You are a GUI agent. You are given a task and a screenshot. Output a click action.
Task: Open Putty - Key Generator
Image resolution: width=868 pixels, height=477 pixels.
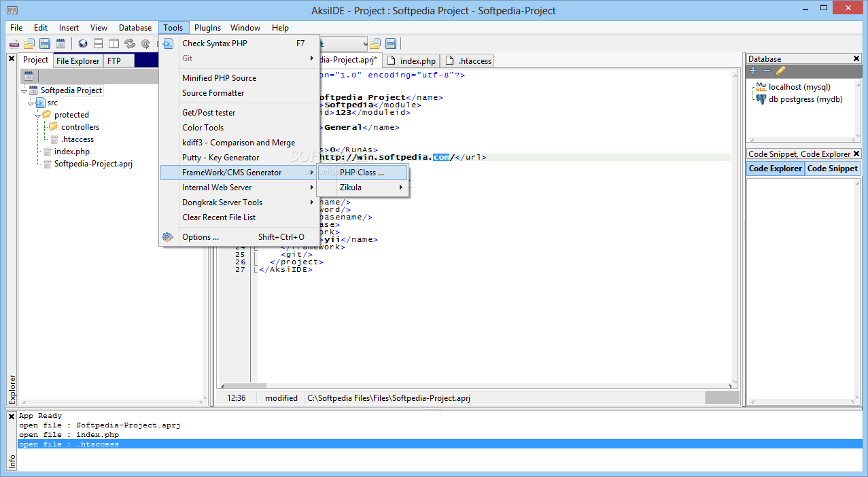pos(239,158)
